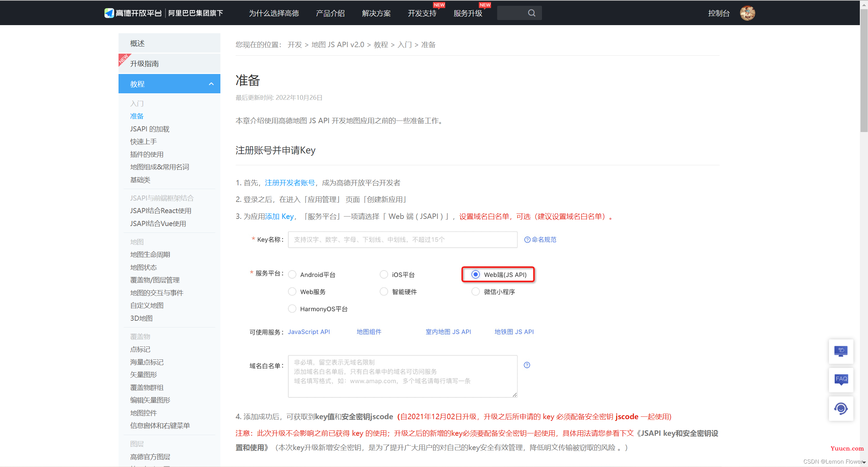Viewport: 868px width, 467px height.
Task: Open the 解决方案 nav menu
Action: coord(376,13)
